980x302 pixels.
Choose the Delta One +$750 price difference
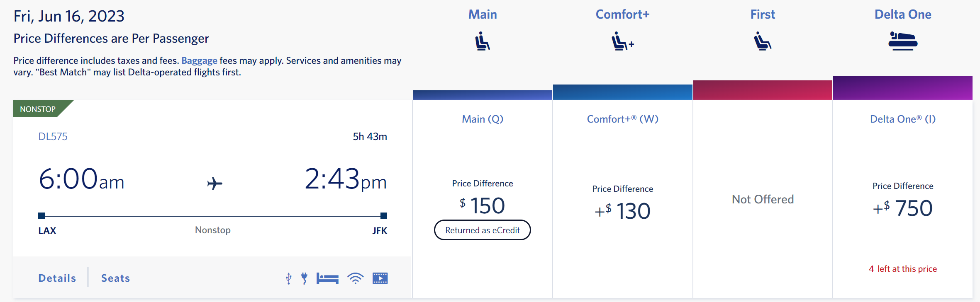(x=903, y=208)
